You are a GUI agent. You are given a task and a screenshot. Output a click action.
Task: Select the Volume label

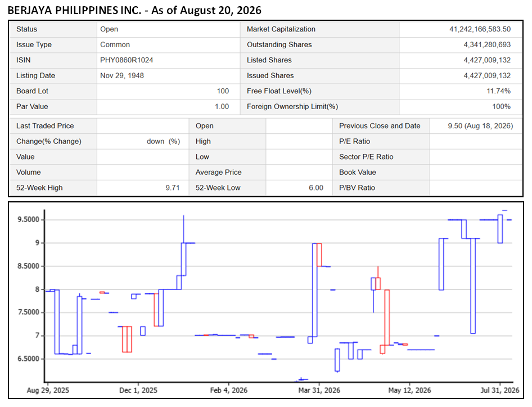pyautogui.click(x=28, y=172)
